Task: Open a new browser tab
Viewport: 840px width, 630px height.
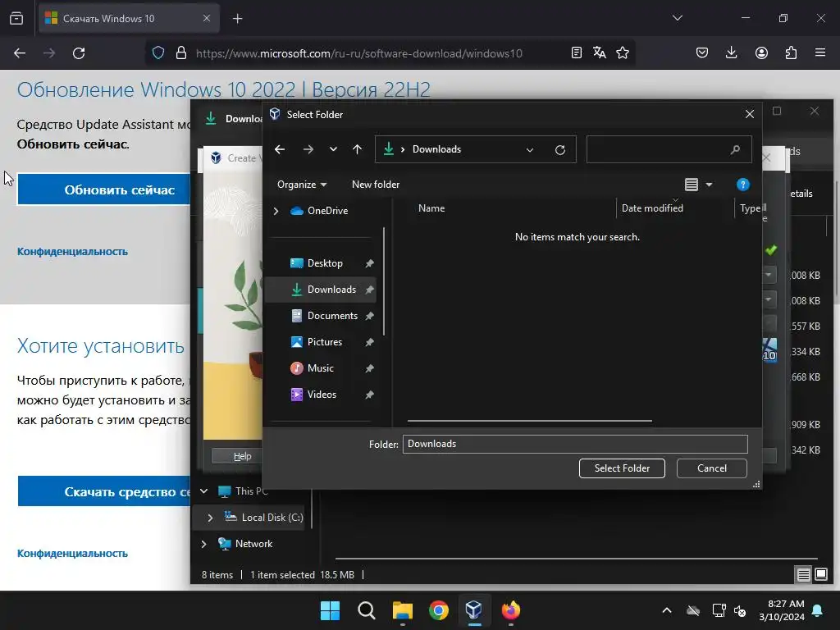Action: (237, 19)
